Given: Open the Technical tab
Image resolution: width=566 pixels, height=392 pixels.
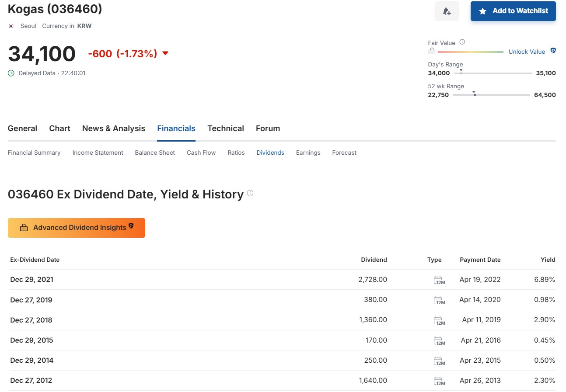Looking at the screenshot, I should pos(226,128).
